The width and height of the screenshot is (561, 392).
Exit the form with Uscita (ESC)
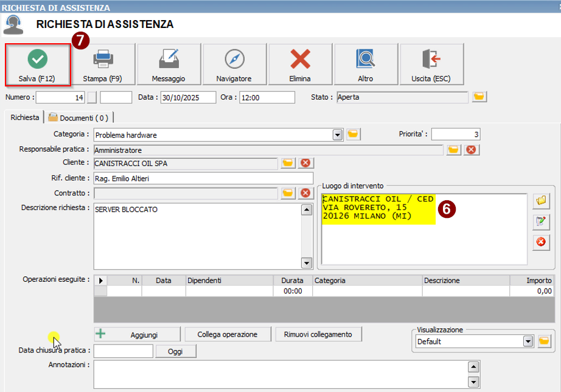[x=431, y=65]
